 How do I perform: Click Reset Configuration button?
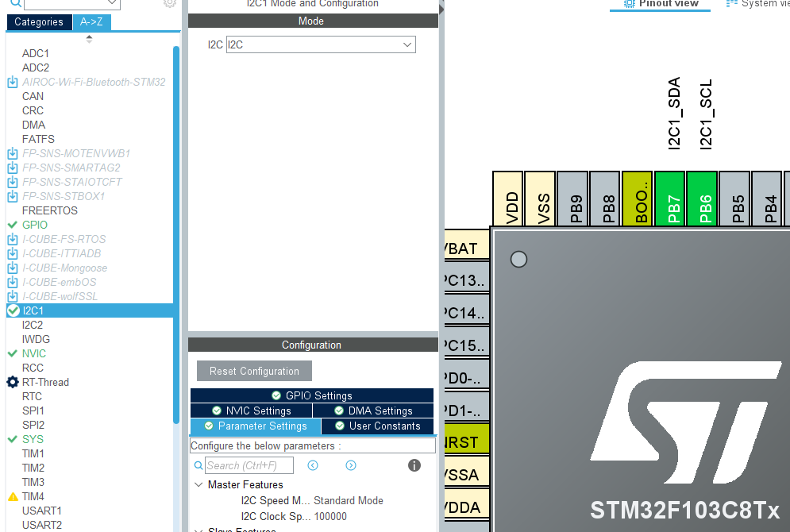[x=254, y=371]
